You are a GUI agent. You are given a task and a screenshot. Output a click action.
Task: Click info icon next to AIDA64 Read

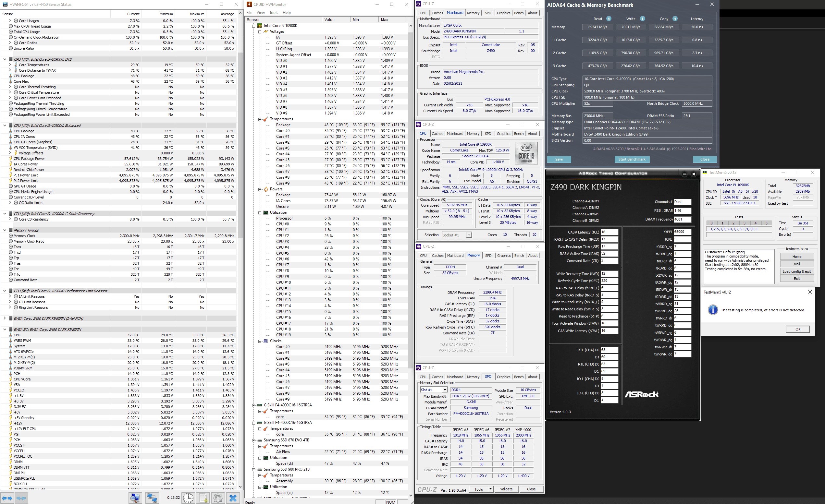coord(609,19)
